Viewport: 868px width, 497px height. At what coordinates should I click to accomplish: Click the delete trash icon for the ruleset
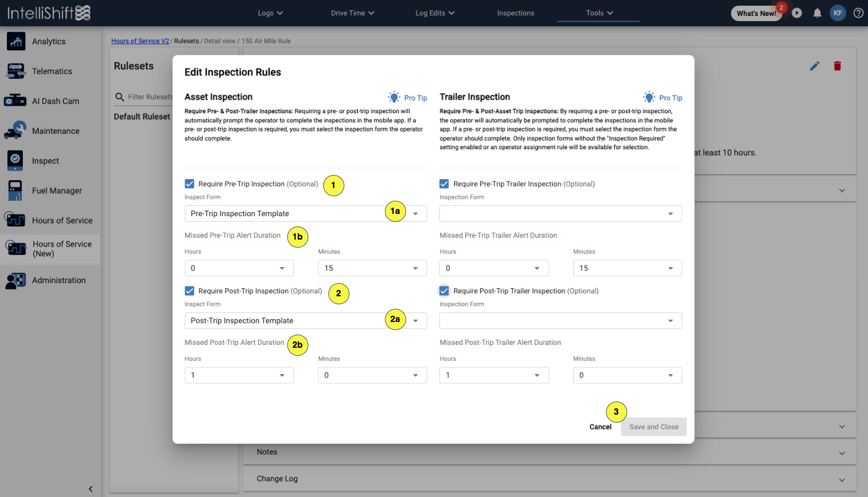[837, 66]
